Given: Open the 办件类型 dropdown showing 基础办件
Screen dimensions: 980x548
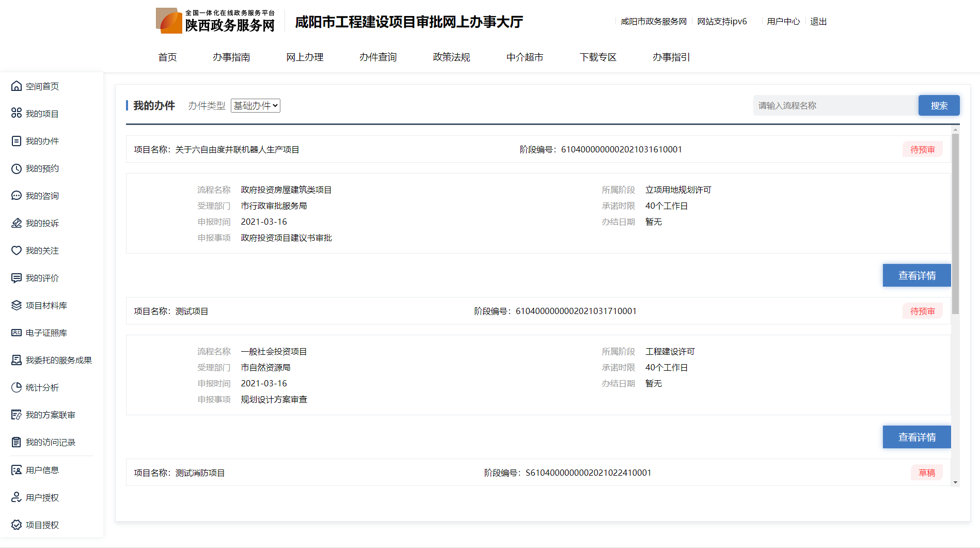Looking at the screenshot, I should (x=255, y=106).
